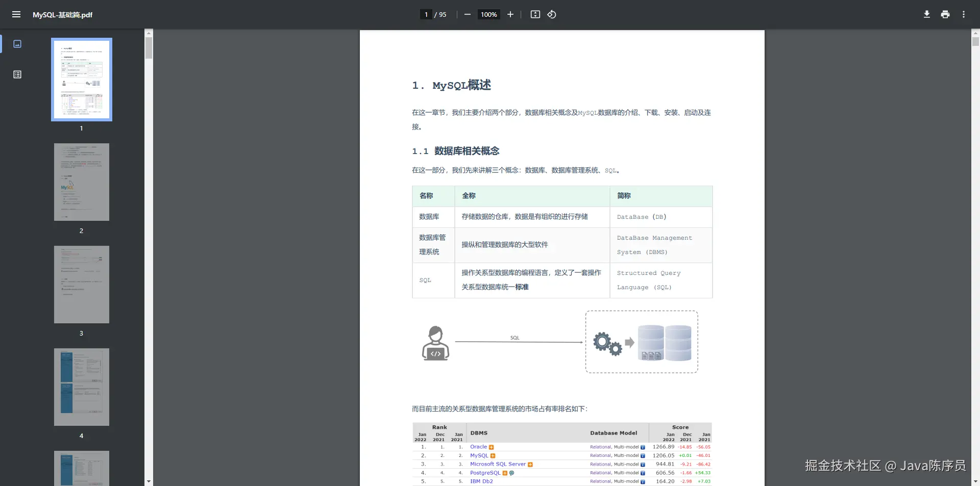This screenshot has width=980, height=486.
Task: Click the PostgreSQL DBMS link
Action: click(x=485, y=473)
